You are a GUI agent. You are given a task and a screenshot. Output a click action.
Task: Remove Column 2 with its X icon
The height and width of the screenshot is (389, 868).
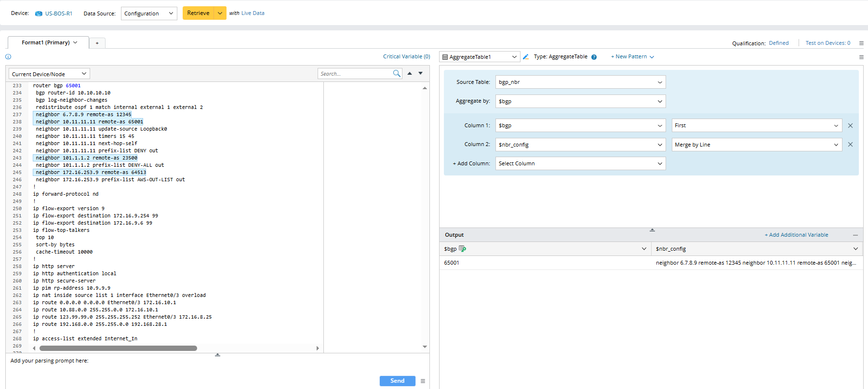[850, 145]
